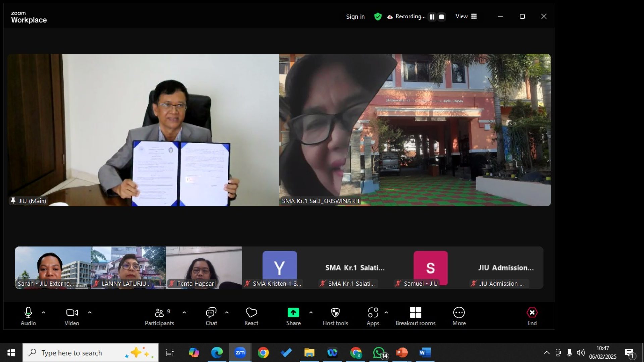Open the Chat panel icon
Screen dimensions: 644x362
[211, 313]
